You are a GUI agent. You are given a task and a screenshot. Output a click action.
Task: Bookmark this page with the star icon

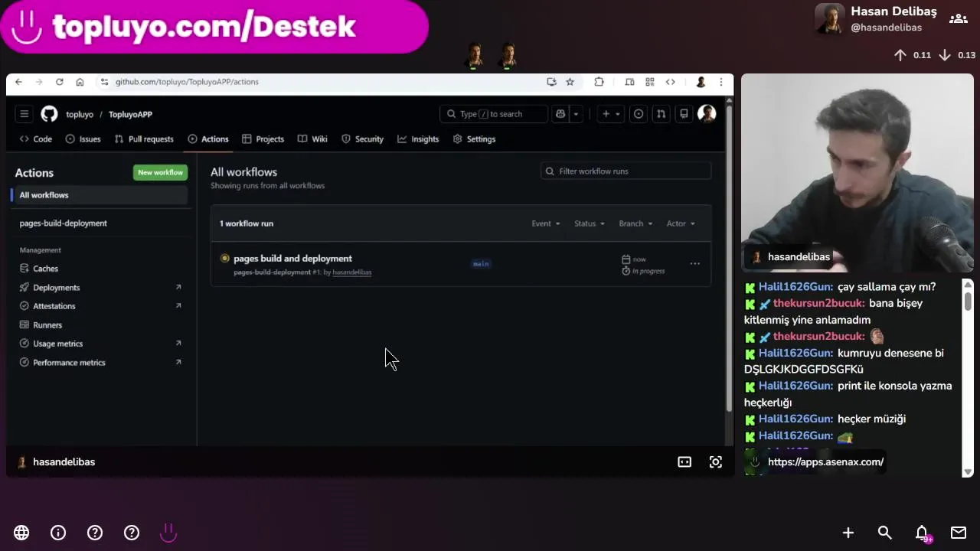tap(570, 82)
